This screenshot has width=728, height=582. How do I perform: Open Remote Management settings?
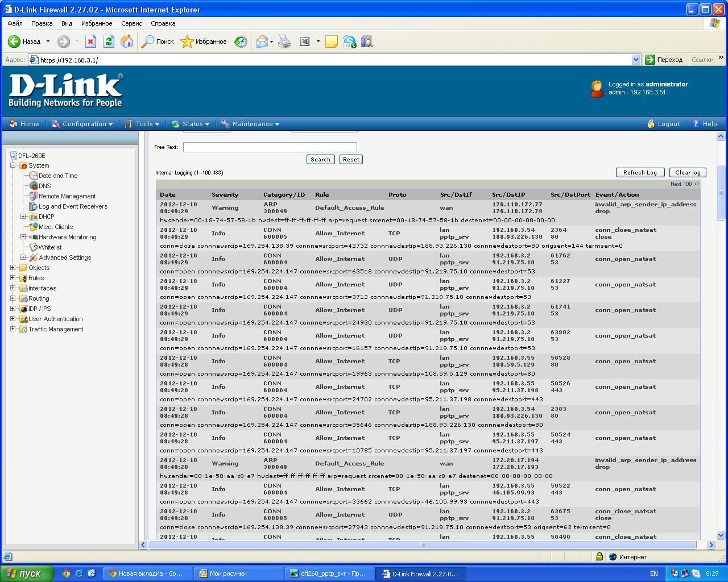click(67, 196)
